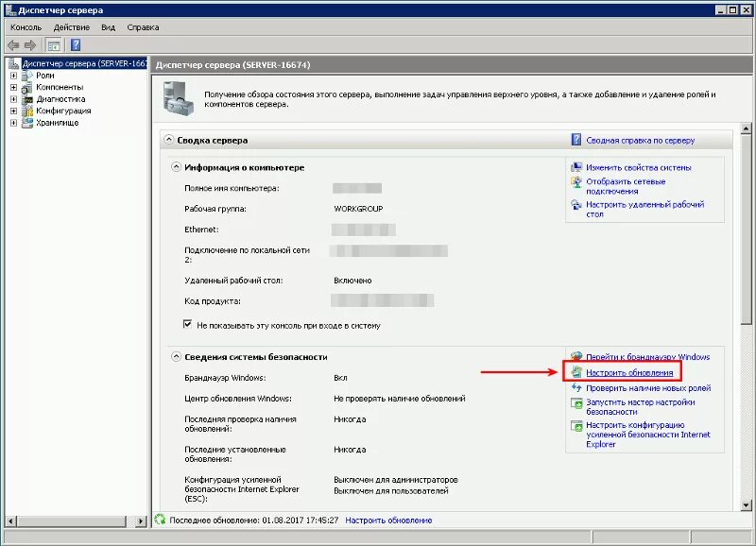Select the Роли tree icon
The height and width of the screenshot is (546, 756).
27,76
